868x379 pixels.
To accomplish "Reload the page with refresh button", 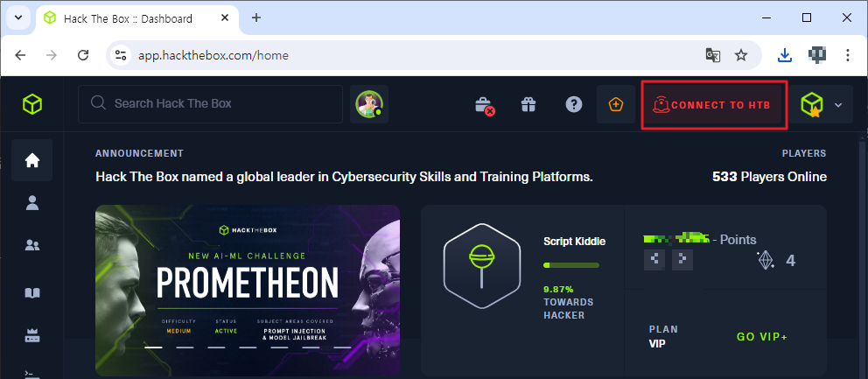I will [x=83, y=55].
